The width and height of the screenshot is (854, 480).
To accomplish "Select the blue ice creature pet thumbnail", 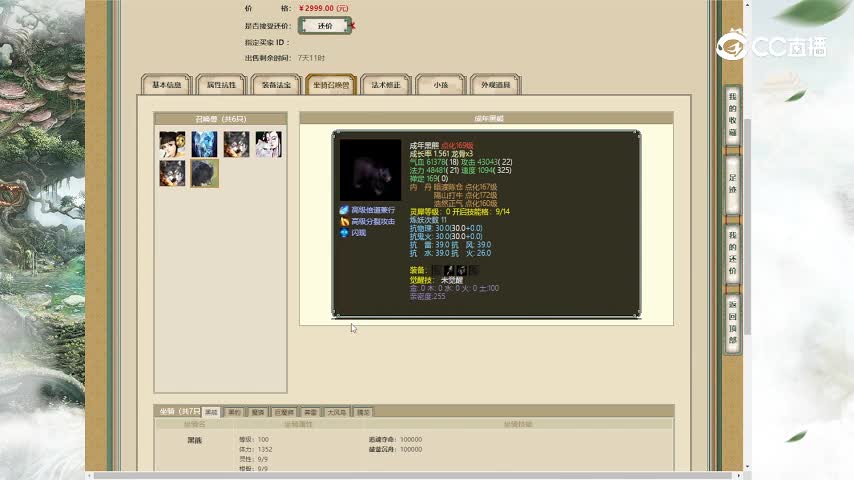I will click(204, 144).
